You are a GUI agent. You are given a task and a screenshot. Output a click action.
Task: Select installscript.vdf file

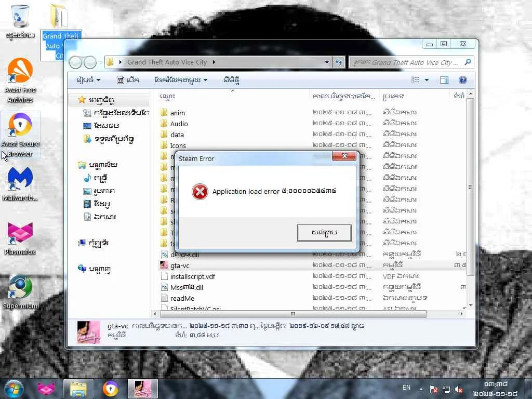coord(188,276)
